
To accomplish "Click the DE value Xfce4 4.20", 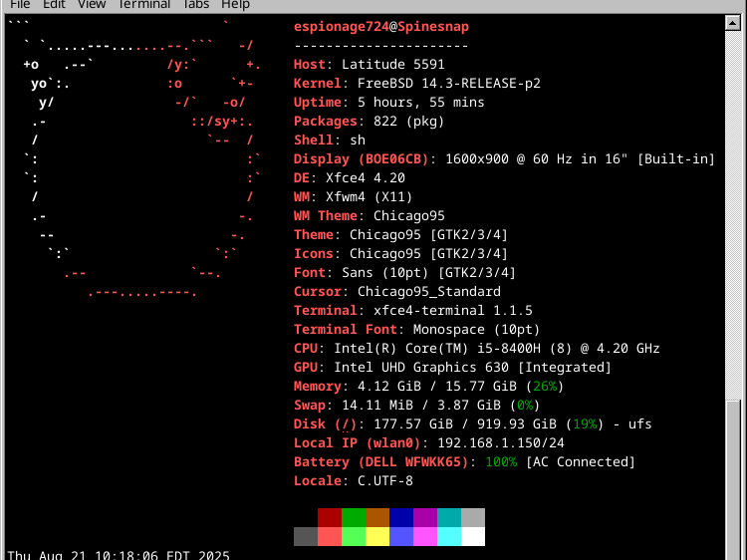I will 366,177.
